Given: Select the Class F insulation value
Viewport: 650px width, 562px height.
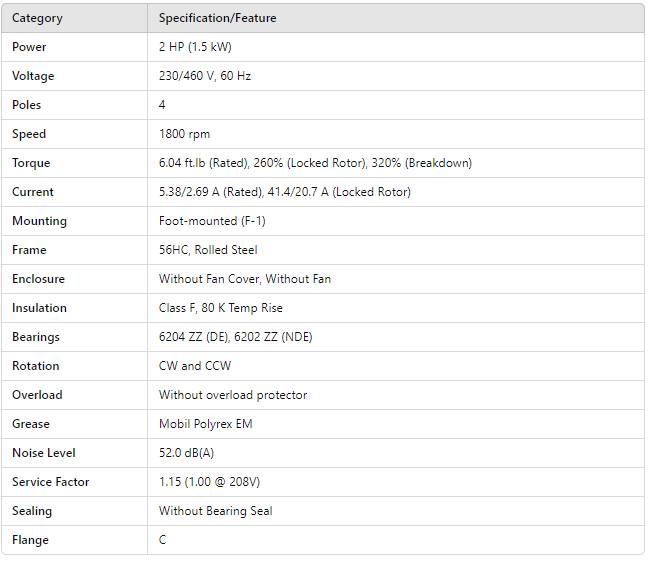Looking at the screenshot, I should pos(221,308).
